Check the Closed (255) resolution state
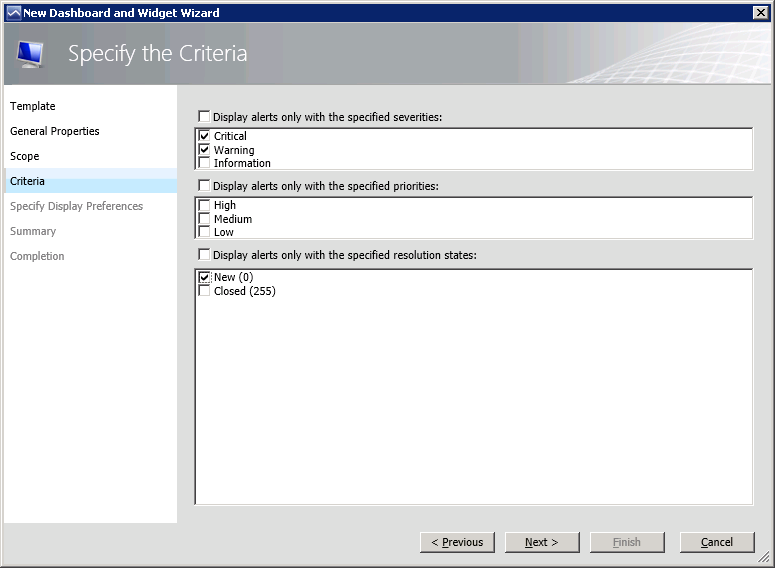Screen dimensions: 775x568 click(205, 291)
